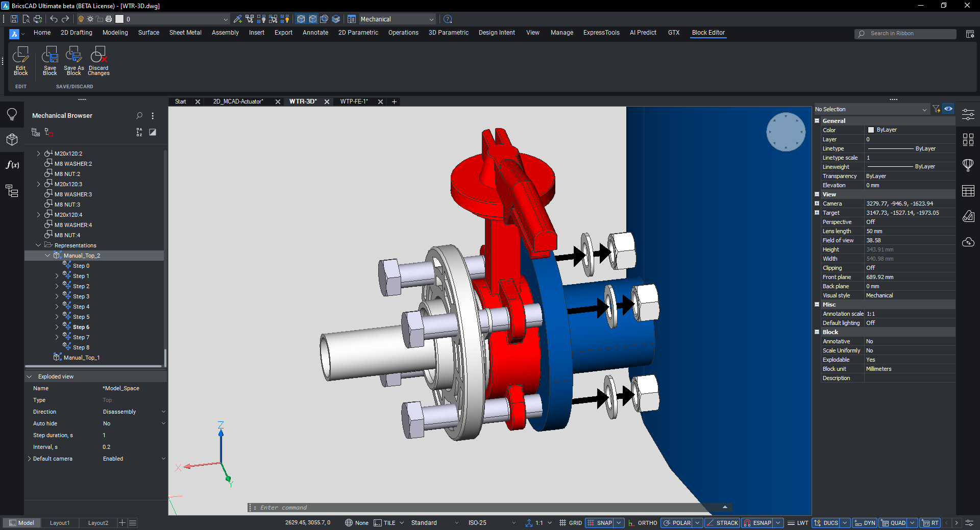
Task: Select the Step 6 tree item
Action: [81, 327]
